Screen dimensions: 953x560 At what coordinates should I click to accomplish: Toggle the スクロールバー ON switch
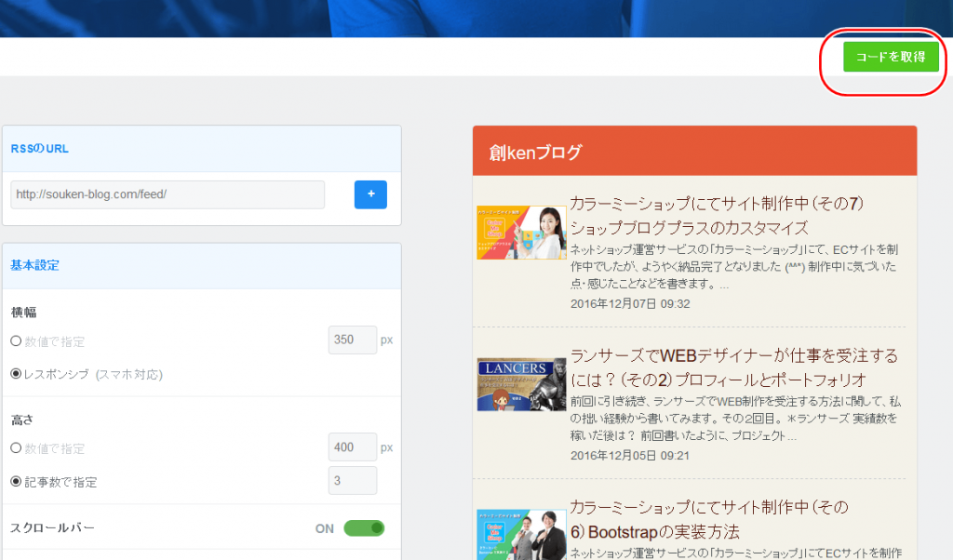tap(364, 527)
